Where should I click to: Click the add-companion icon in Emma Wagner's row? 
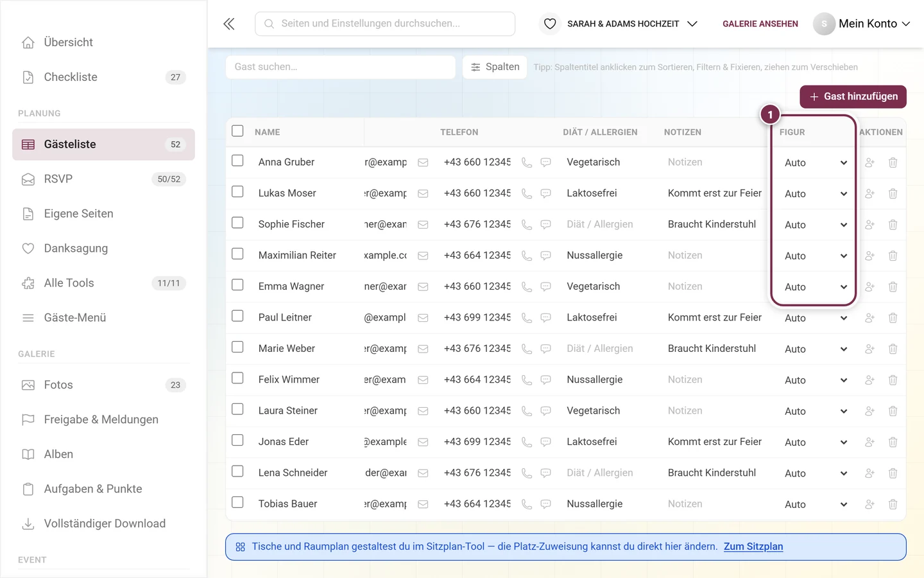[x=869, y=287]
